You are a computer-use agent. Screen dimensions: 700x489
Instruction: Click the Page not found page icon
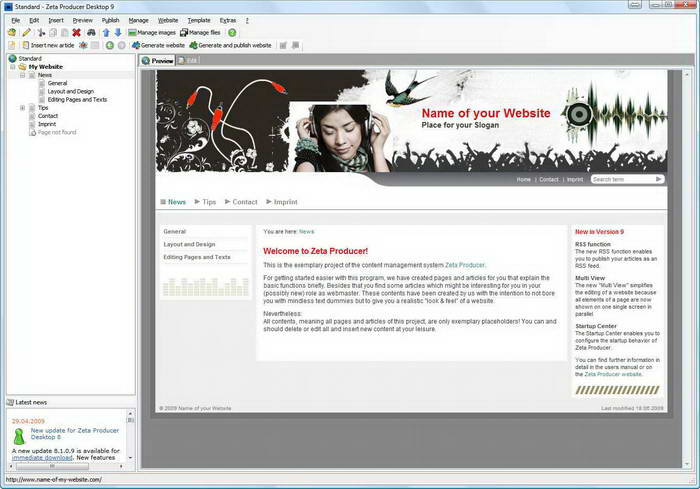click(32, 132)
